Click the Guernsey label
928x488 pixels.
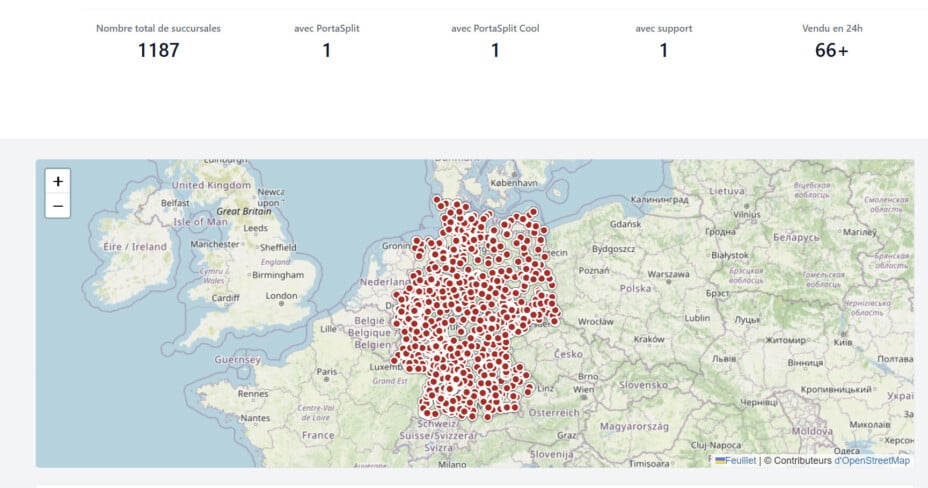tap(237, 359)
